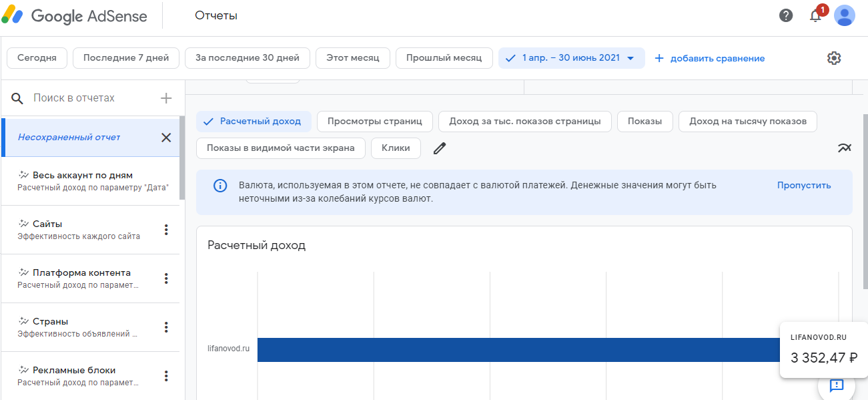868x400 pixels.
Task: Select За последние 30 дней range
Action: pos(248,58)
